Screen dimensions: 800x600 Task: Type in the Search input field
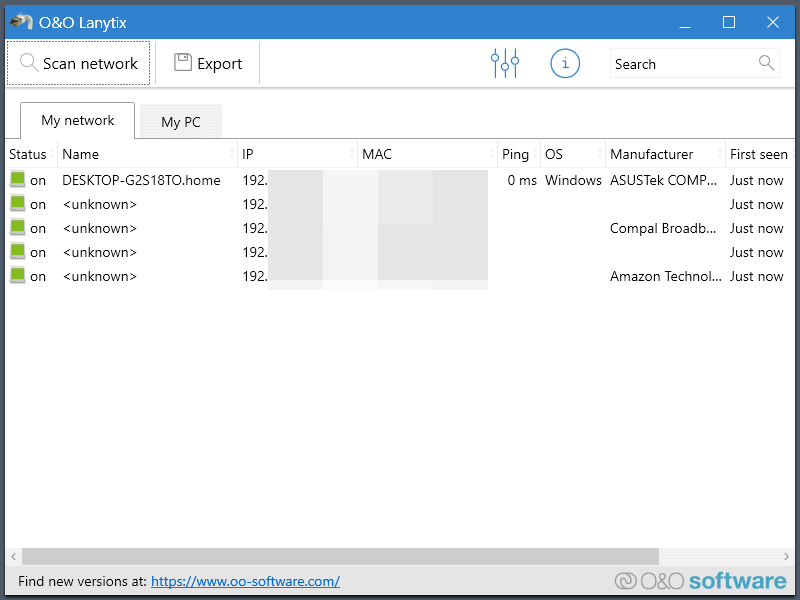pyautogui.click(x=683, y=64)
